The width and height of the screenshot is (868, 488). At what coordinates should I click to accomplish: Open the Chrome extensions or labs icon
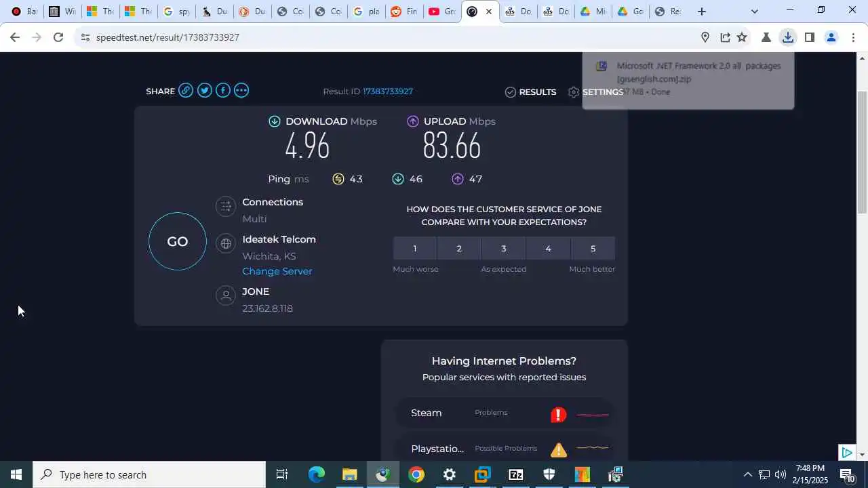(766, 37)
